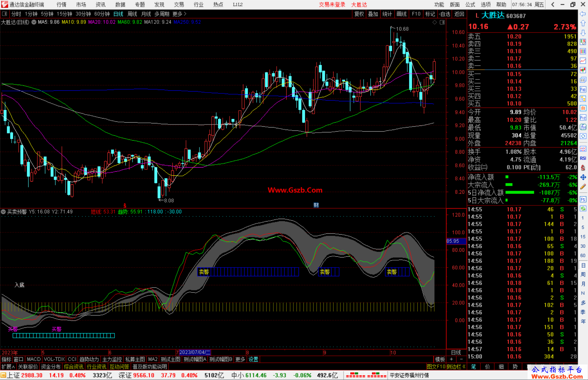Screen dimensions: 588x380
Task: Open the 公式 menu
Action: 470,5
